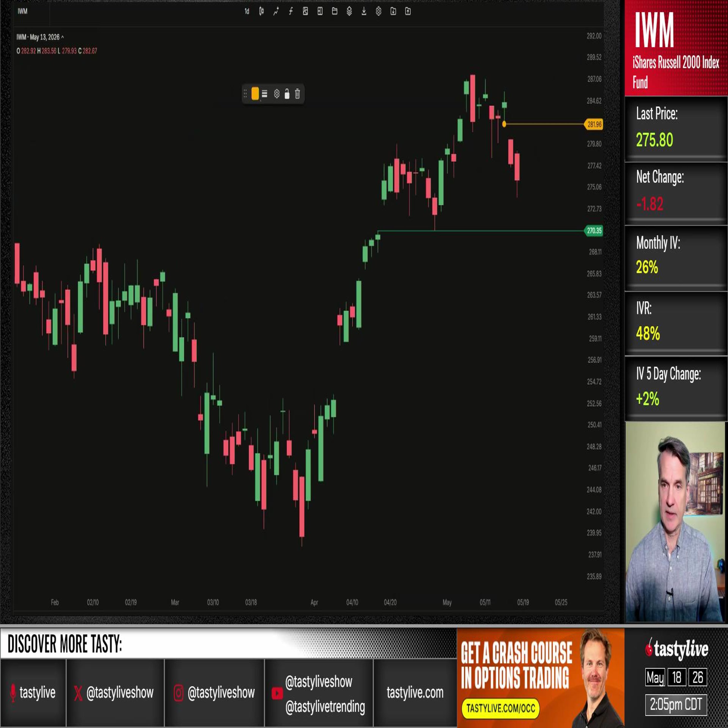Open the @tastylivetrending YouTube handle

click(x=325, y=706)
